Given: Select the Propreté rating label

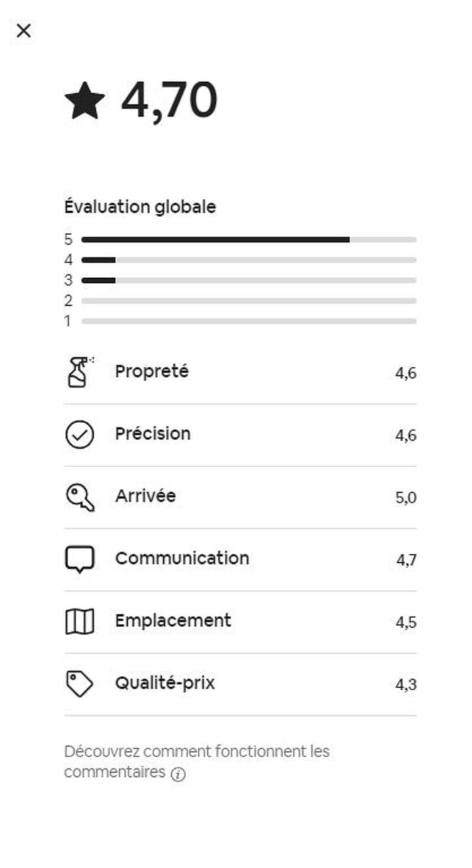Looking at the screenshot, I should [x=151, y=371].
